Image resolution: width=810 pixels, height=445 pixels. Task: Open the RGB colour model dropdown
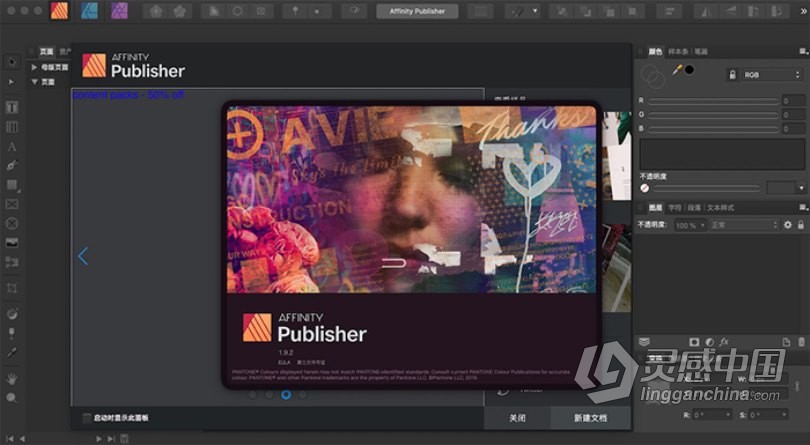(x=772, y=75)
